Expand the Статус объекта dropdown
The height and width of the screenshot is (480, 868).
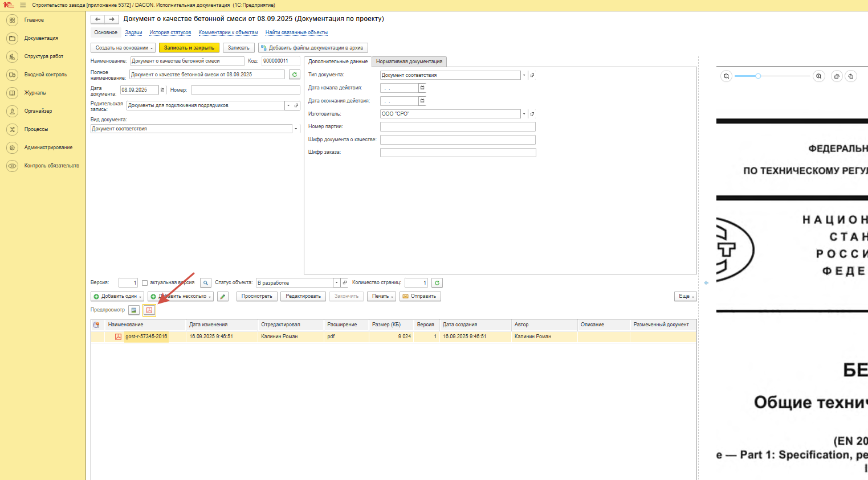(336, 283)
